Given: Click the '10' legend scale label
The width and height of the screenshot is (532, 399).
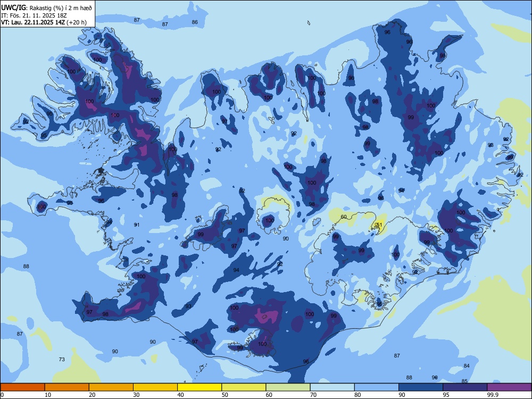Looking at the screenshot, I should [48, 395].
